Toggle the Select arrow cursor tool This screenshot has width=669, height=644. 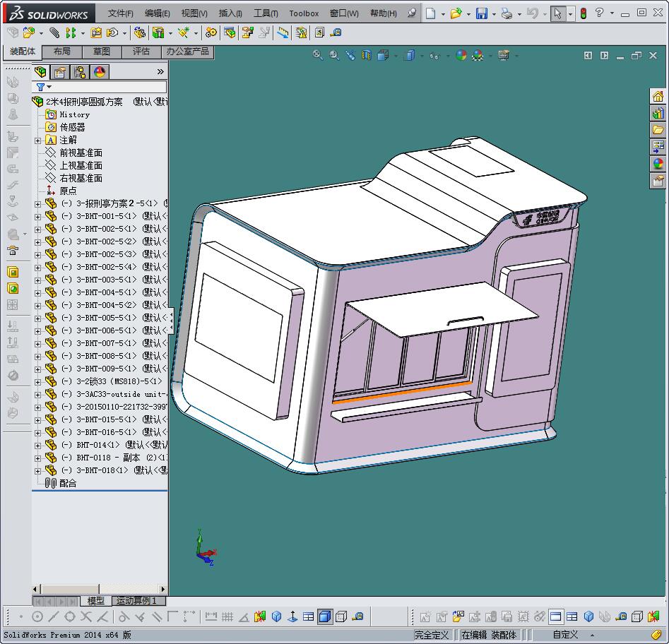click(x=558, y=13)
